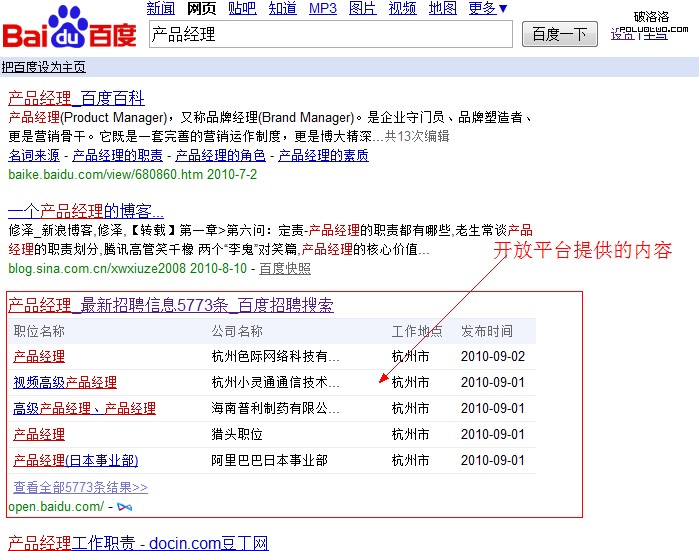Open the 百度快照 cached link

coord(285,268)
